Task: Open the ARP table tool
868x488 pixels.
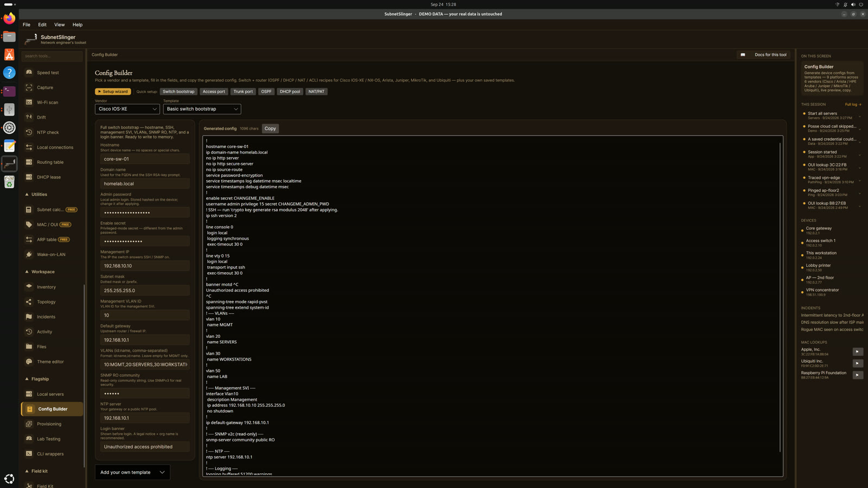Action: coord(52,240)
